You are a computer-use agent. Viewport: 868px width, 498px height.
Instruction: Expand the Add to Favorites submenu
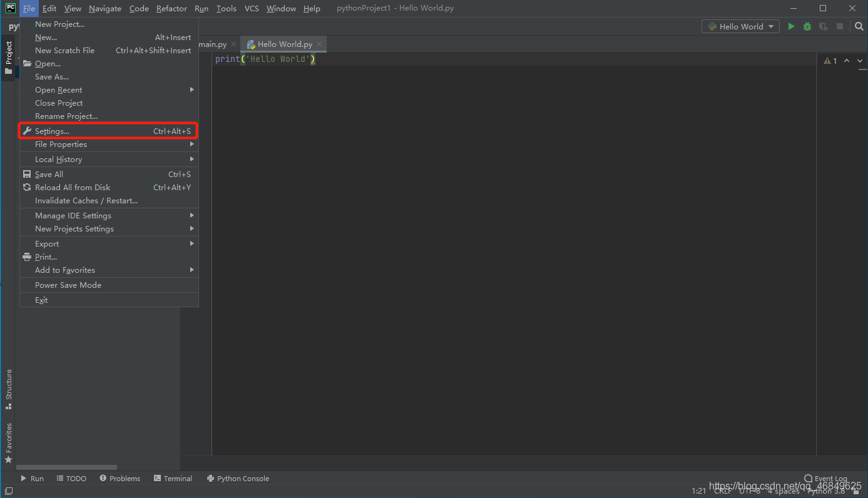[x=109, y=270]
